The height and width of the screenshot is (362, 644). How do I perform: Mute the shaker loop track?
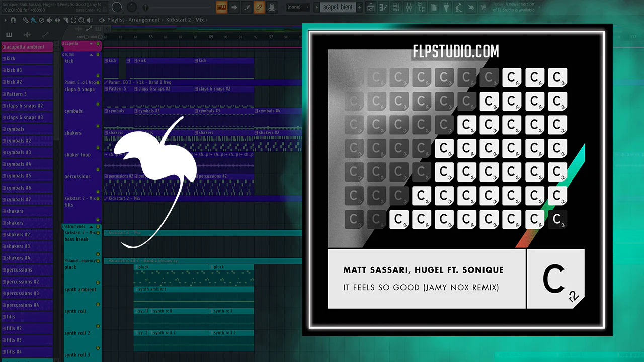(98, 170)
